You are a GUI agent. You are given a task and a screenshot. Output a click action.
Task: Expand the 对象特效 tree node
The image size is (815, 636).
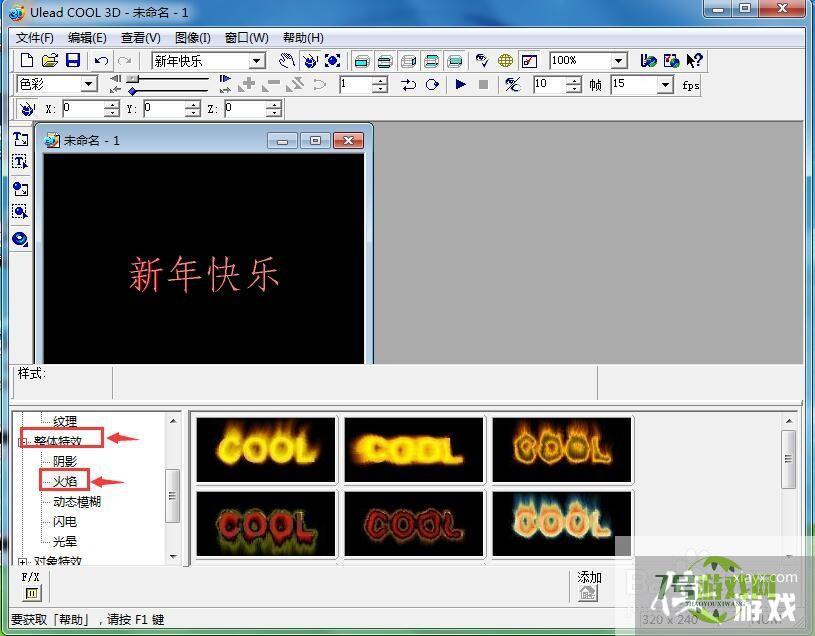pos(22,562)
